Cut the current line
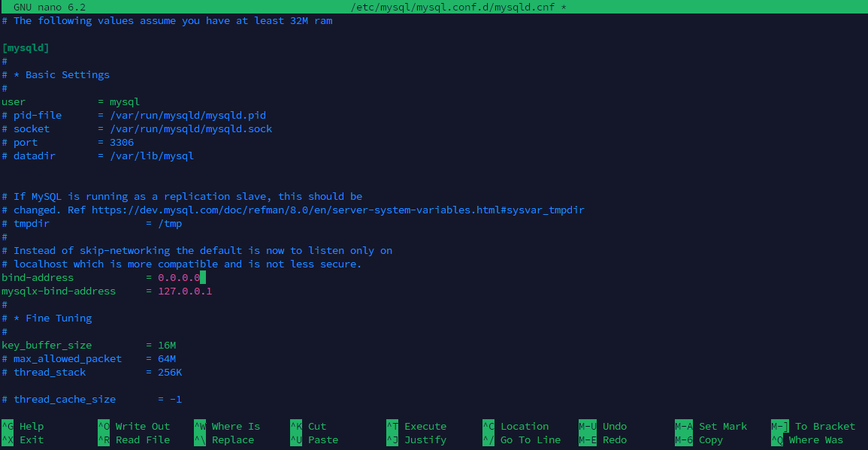This screenshot has width=868, height=450. (318, 426)
